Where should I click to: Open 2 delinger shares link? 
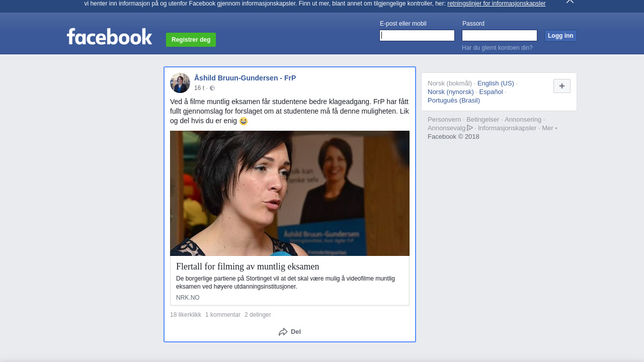(x=258, y=315)
